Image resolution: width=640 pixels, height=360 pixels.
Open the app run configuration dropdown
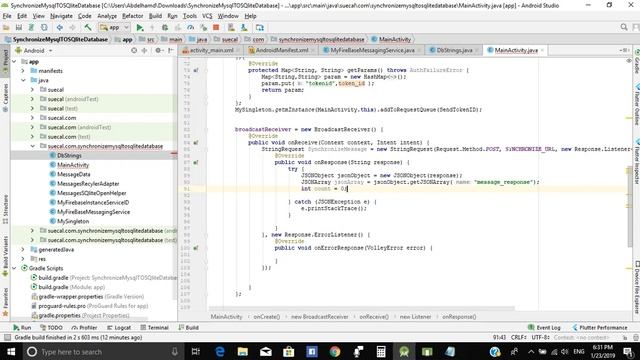point(114,27)
